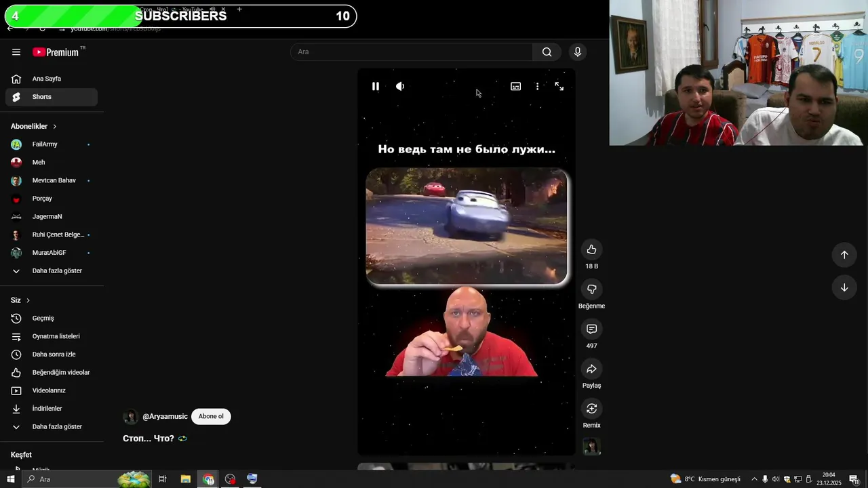Viewport: 868px width, 488px height.
Task: Open the MuratAbiGF subscription channel
Action: [52, 253]
